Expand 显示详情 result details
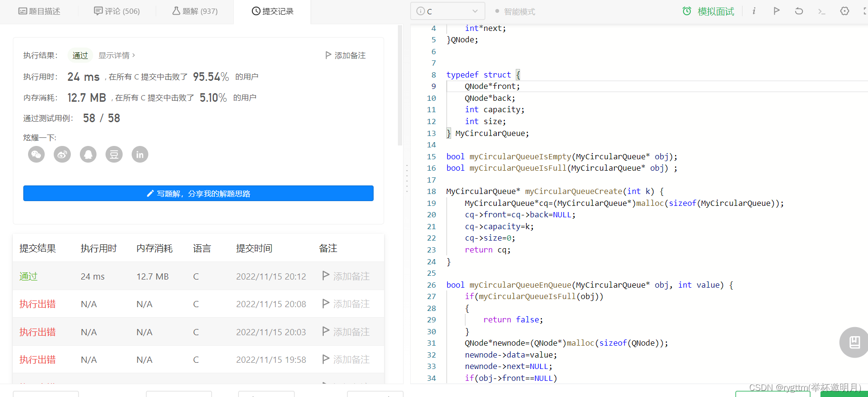The height and width of the screenshot is (397, 868). pyautogui.click(x=117, y=56)
